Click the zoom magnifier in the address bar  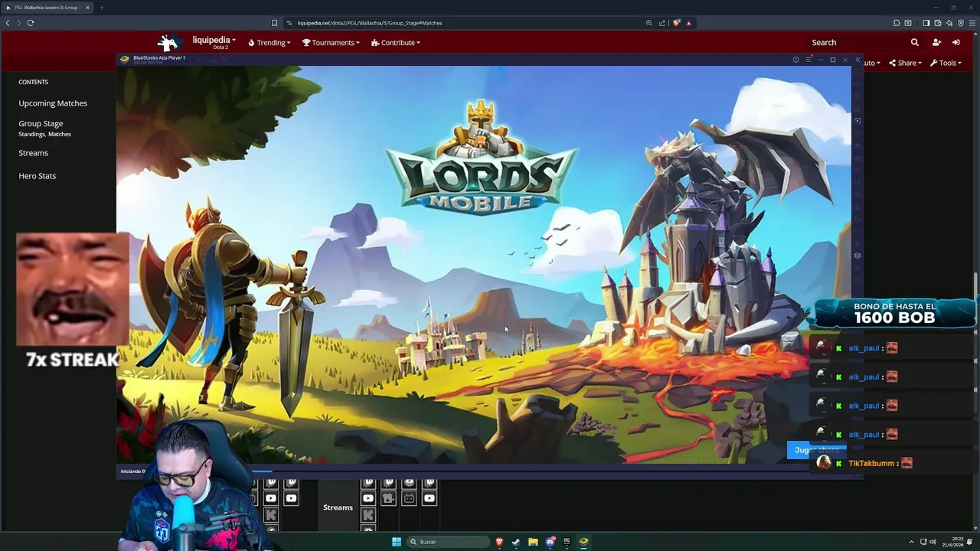(x=649, y=23)
